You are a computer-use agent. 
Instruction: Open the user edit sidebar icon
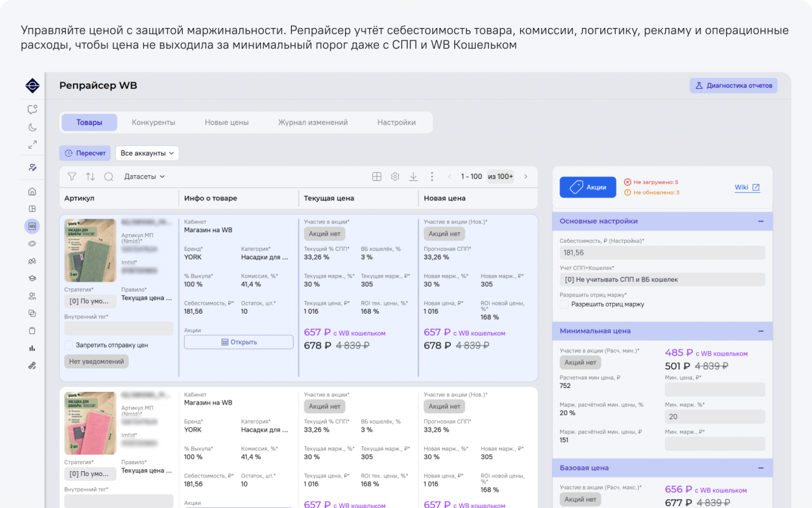[32, 168]
